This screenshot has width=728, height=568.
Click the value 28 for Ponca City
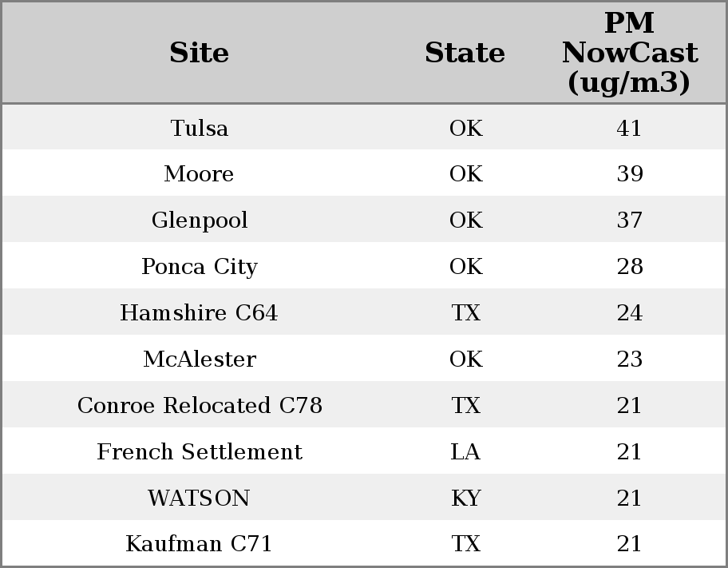pos(630,266)
